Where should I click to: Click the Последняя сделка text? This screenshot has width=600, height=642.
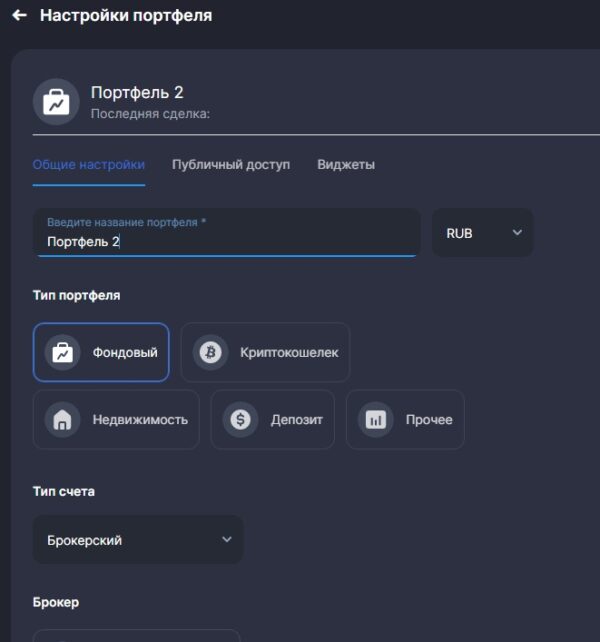tap(150, 114)
